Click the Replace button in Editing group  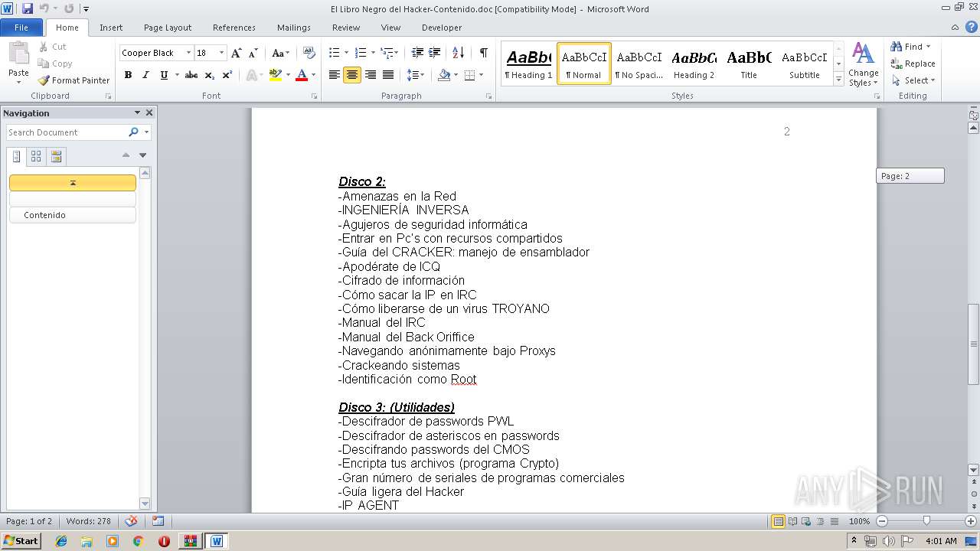913,64
